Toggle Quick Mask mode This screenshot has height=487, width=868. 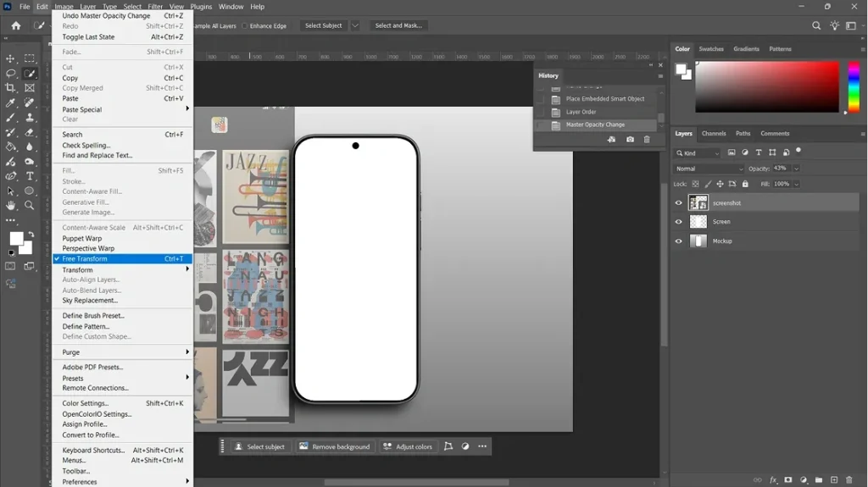pyautogui.click(x=10, y=266)
